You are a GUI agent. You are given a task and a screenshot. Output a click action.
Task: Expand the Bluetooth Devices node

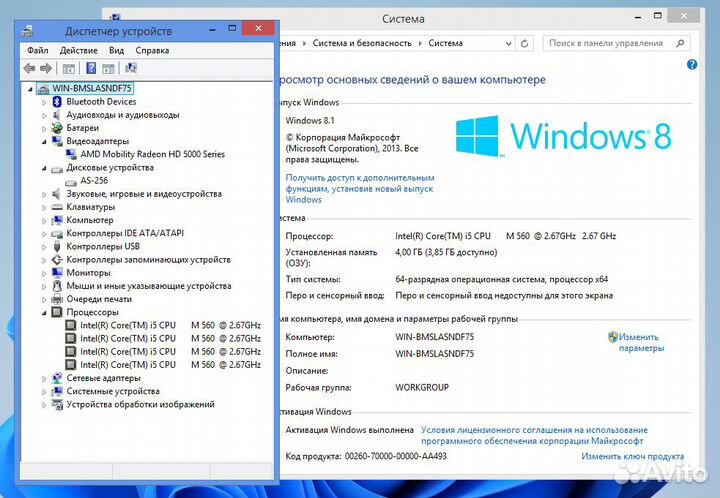[45, 102]
